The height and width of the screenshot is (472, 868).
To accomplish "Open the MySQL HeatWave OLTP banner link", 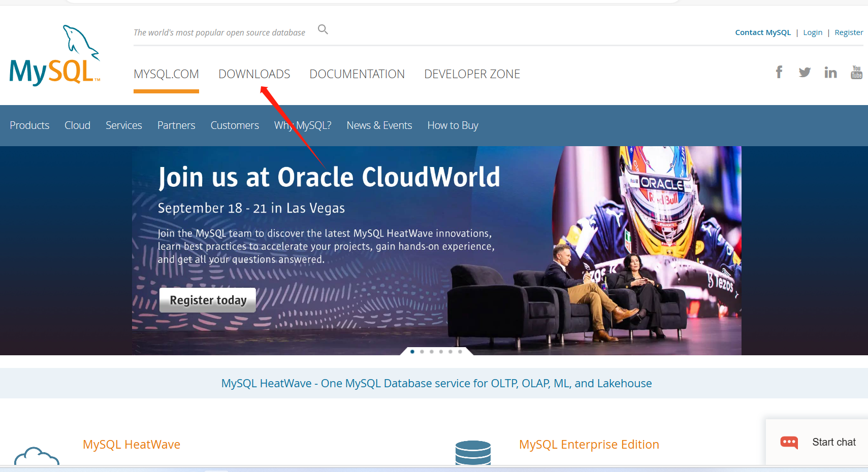I will pos(436,383).
